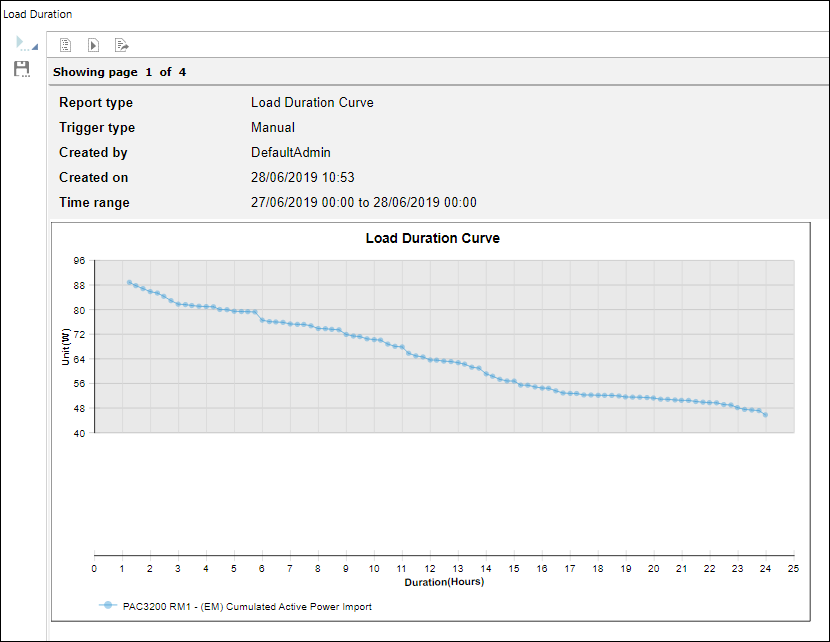Click the Time range value text
Viewport: 830px width, 642px height.
pos(363,203)
